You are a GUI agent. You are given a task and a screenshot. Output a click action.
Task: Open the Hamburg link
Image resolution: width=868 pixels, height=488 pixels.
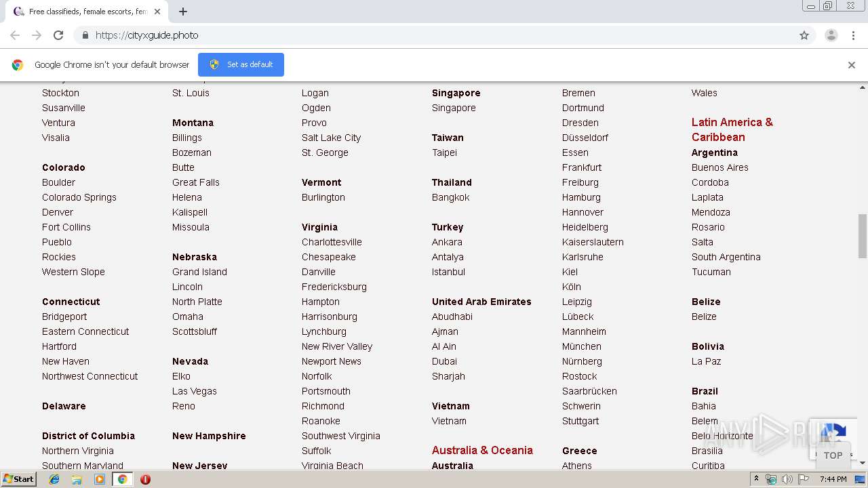coord(581,197)
